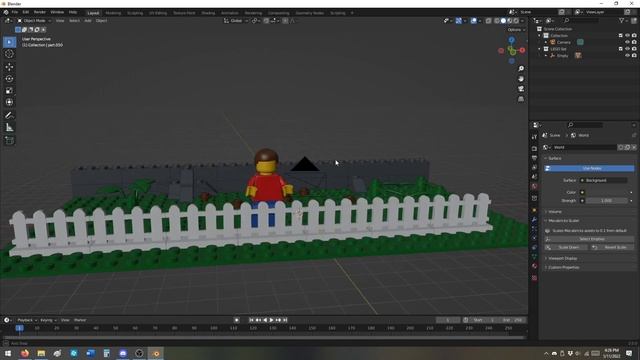Exclude Collection from view layer checkbox
640x360 pixels.
coord(620,36)
